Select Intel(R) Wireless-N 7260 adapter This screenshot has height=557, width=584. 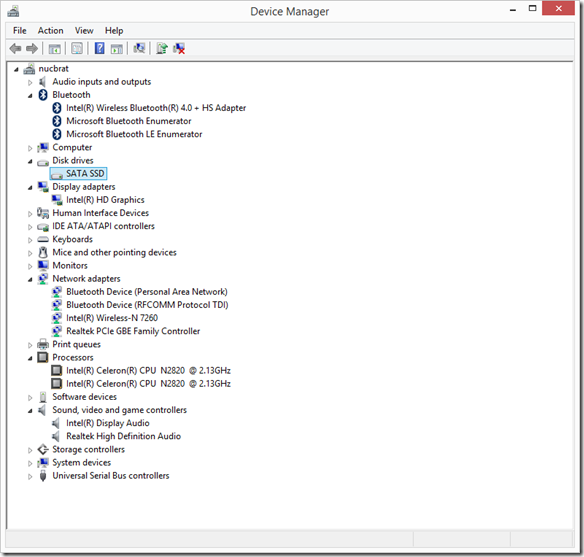[x=112, y=318]
